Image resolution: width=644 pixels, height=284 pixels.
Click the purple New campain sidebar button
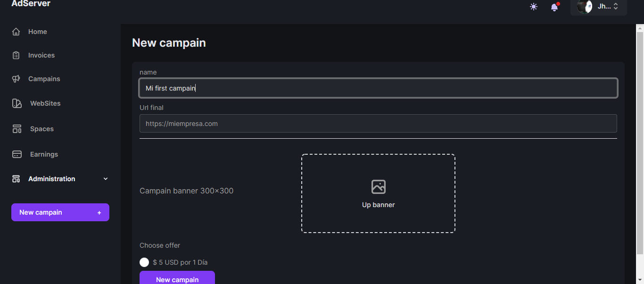pos(60,212)
